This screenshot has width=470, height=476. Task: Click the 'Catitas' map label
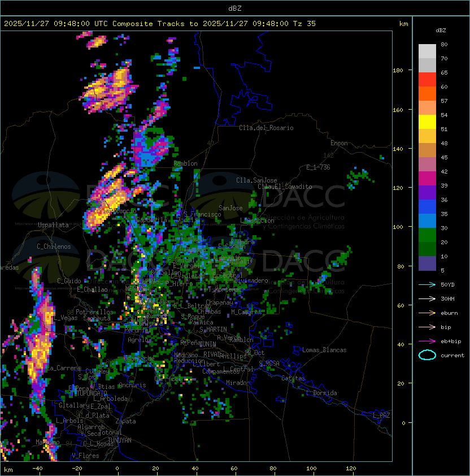pyautogui.click(x=293, y=378)
